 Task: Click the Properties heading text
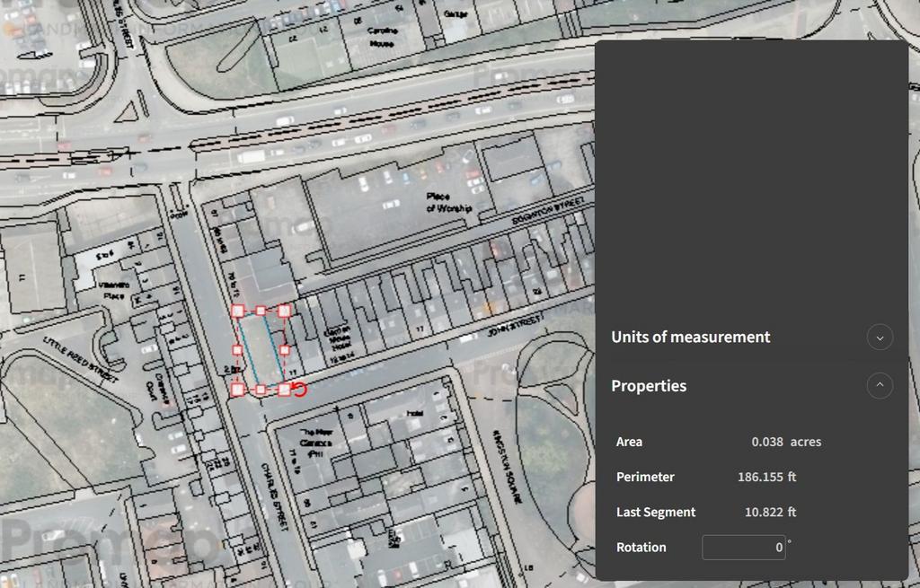point(649,386)
